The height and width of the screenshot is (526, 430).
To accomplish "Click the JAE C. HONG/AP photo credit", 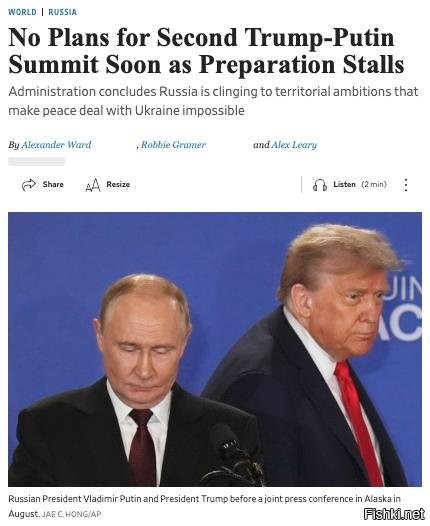I will coord(71,514).
